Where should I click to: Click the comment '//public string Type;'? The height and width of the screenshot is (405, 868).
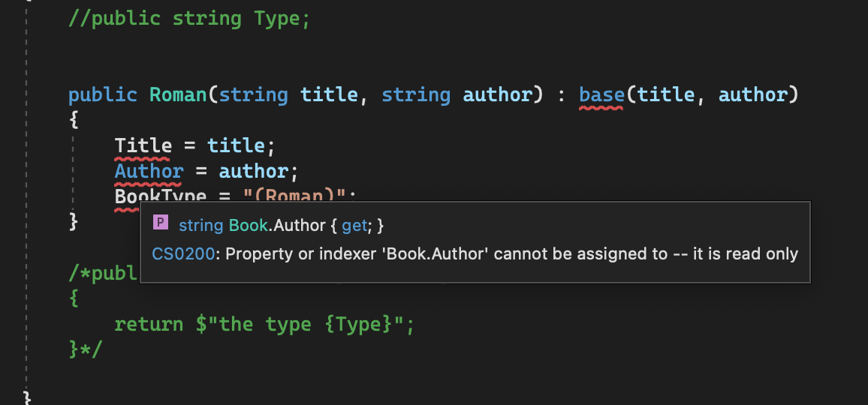(189, 19)
